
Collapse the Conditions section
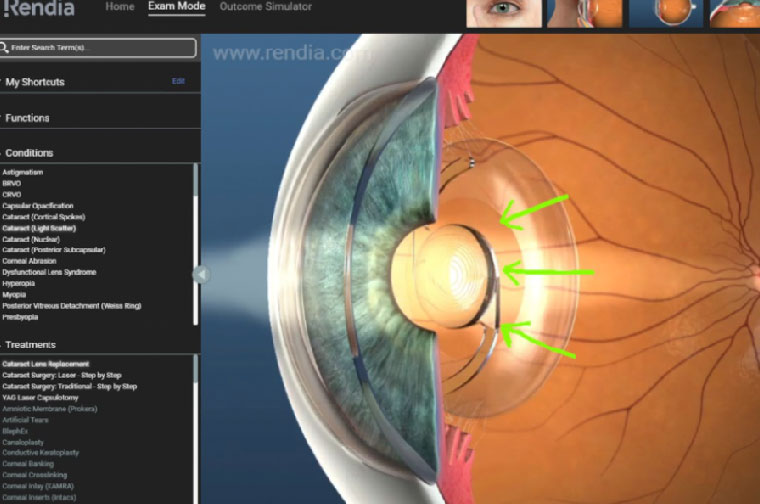[x=29, y=153]
